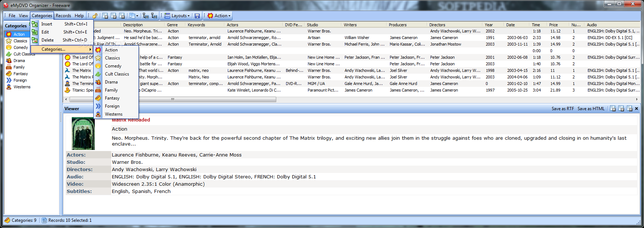This screenshot has width=644, height=228.
Task: Choose Insert in Categories menu
Action: [62, 24]
